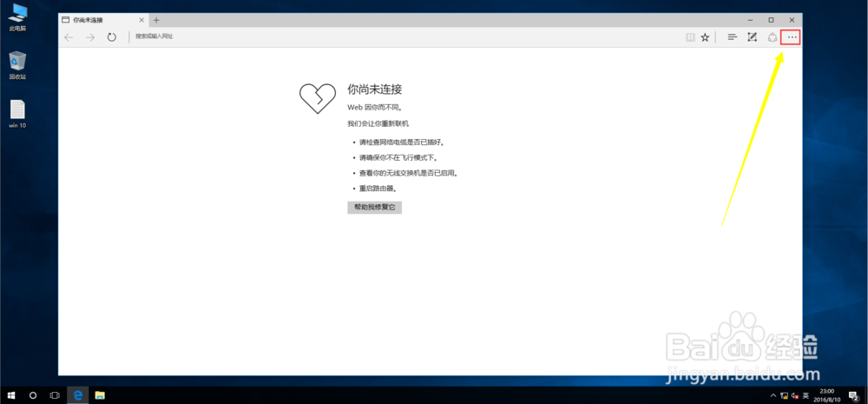
Task: Click the network tray icon
Action: [x=785, y=395]
